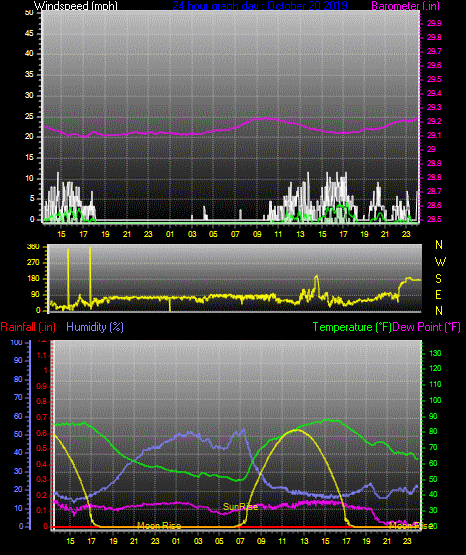Click the "01" hour label under windspeed graph
The height and width of the screenshot is (555, 466).
170,234
